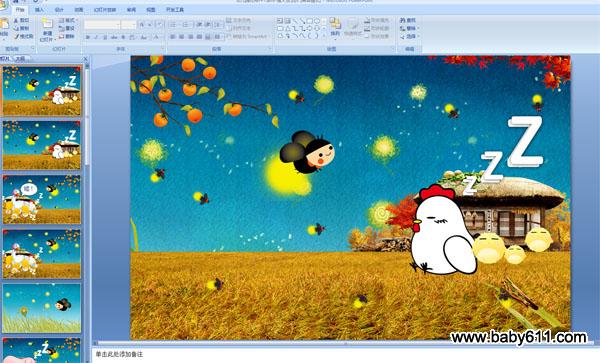Select the Oval shape in shapes gallery

[x=317, y=21]
